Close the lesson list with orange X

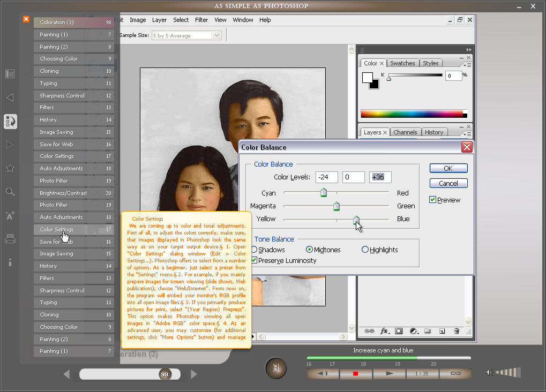coord(26,19)
